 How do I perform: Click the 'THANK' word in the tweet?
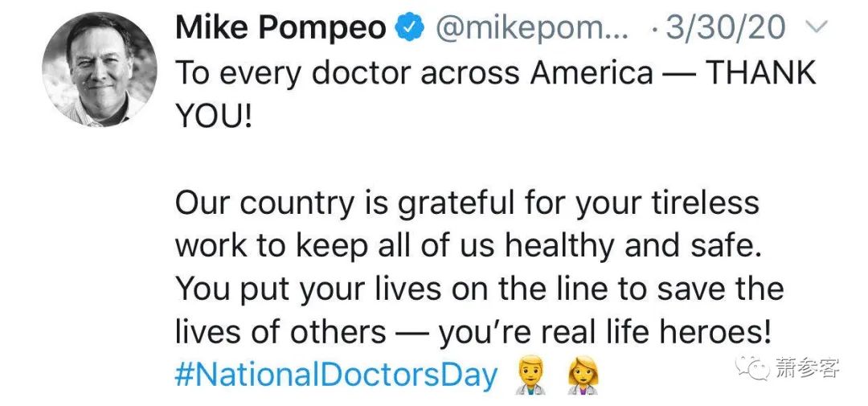[760, 73]
